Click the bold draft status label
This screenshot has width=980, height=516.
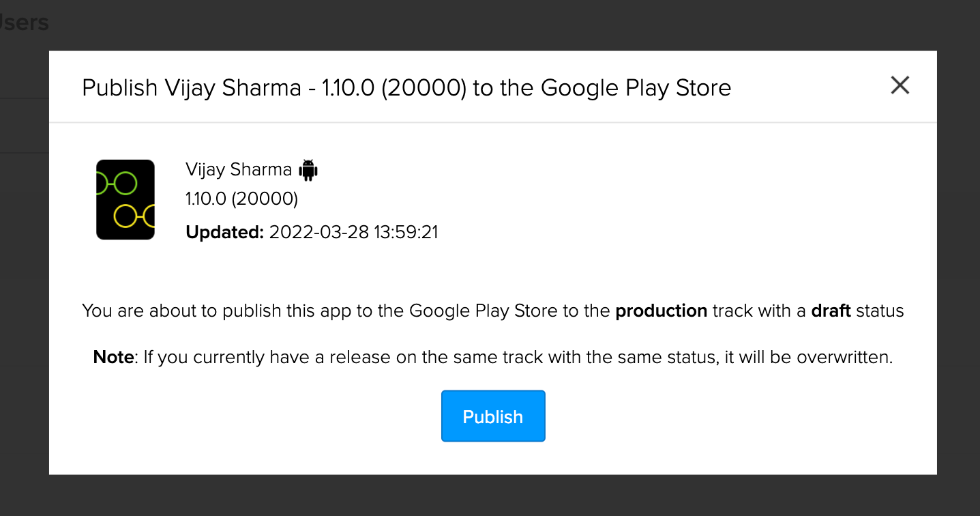tap(830, 311)
